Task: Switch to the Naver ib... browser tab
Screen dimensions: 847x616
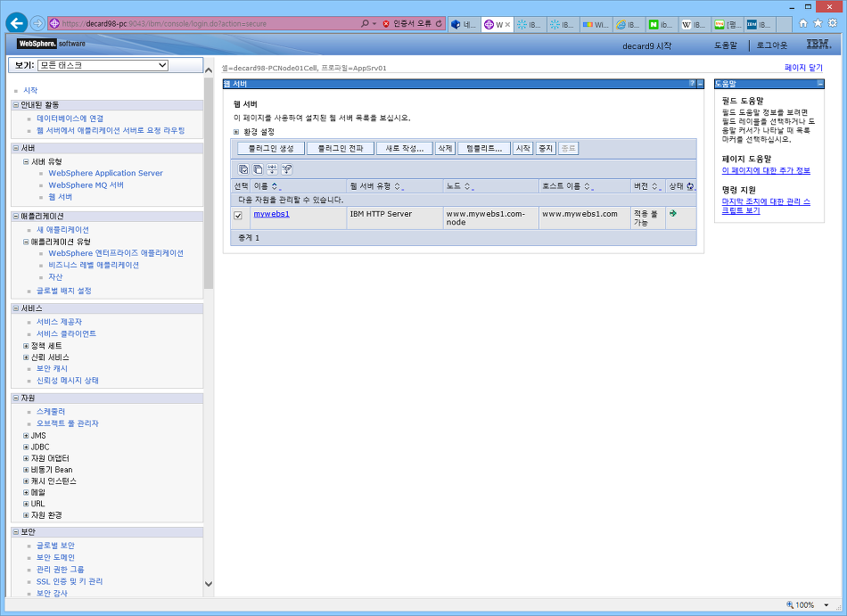Action: 661,24
